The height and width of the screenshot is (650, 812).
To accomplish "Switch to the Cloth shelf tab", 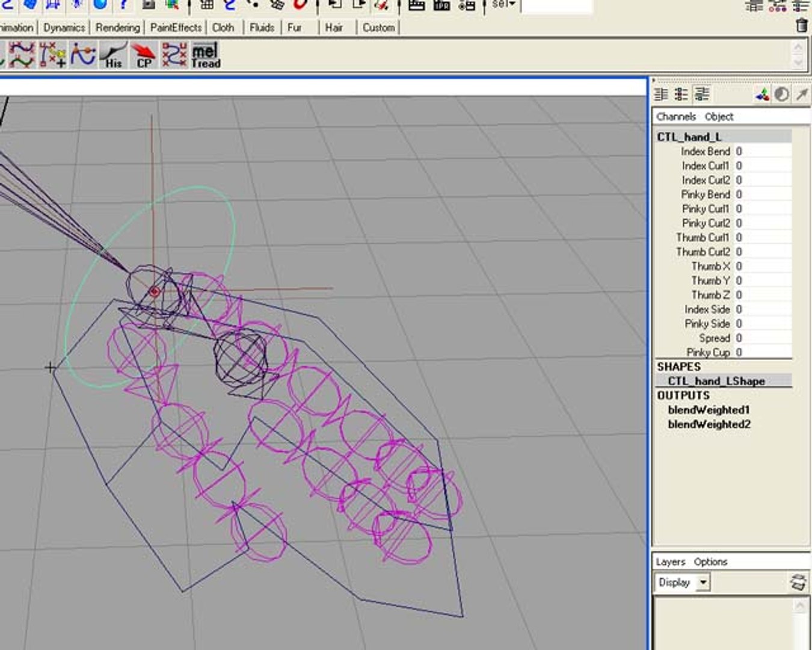I will point(223,28).
